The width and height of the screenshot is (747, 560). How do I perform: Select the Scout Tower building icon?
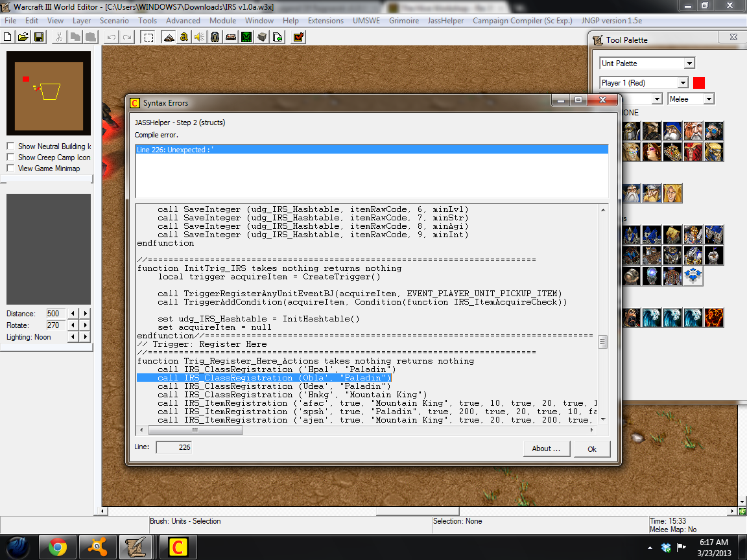[x=714, y=255]
